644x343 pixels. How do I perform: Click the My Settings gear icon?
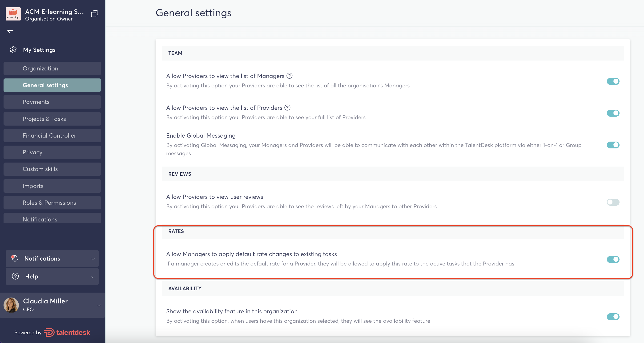pos(13,50)
